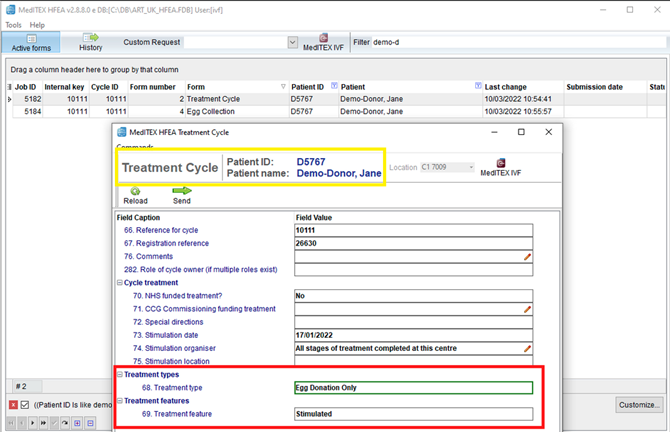Screen dimensions: 670x432
Task: Sort by Cycle ID column header
Action: click(108, 87)
